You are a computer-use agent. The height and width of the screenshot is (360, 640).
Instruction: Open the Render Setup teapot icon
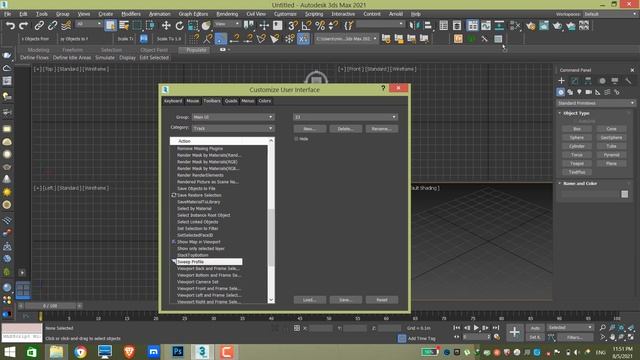(531, 26)
